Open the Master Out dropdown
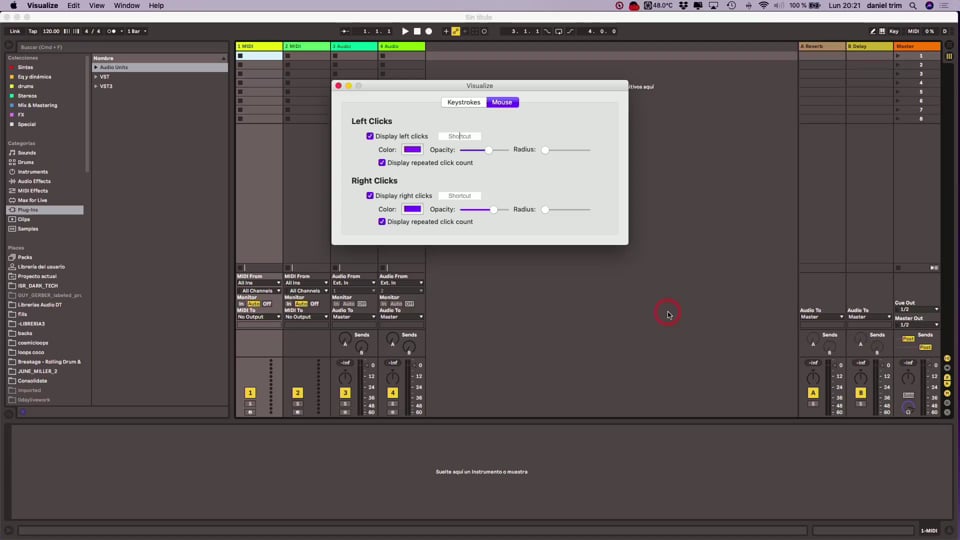The height and width of the screenshot is (540, 960). 917,324
